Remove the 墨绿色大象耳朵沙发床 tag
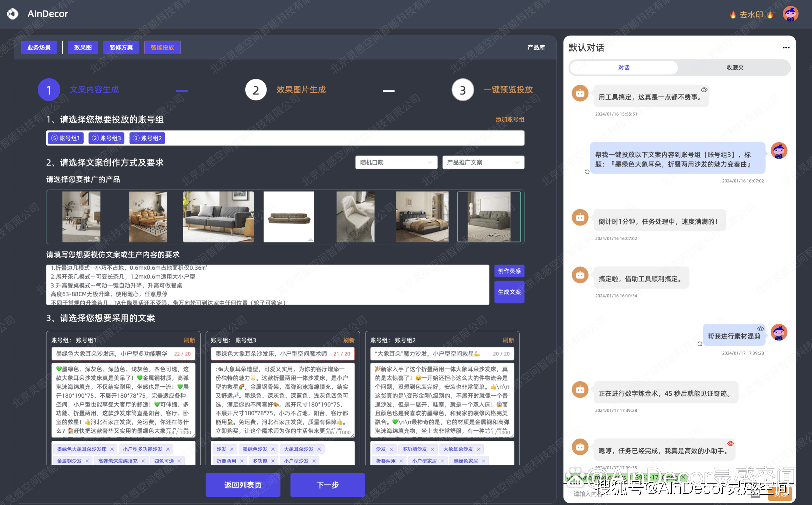The image size is (812, 505). point(112,449)
